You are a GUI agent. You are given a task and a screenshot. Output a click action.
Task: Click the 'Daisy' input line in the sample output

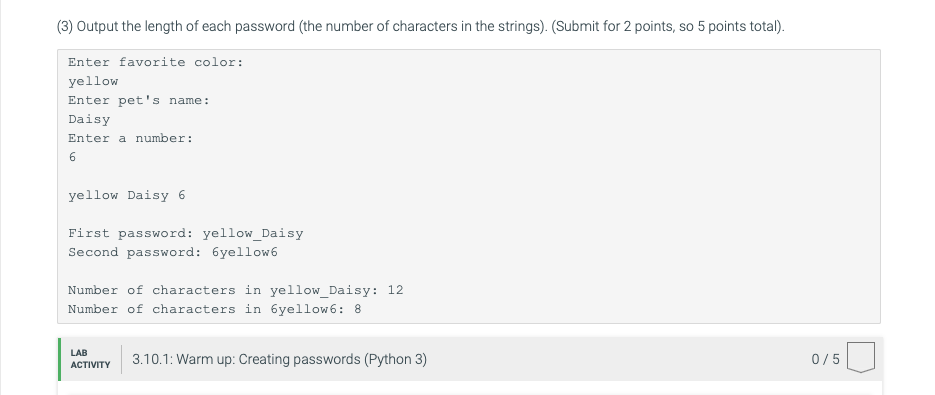tap(89, 119)
